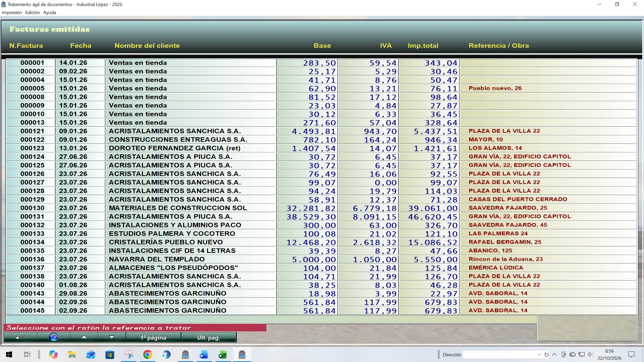
Task: Open the Windows Start menu
Action: point(9,355)
